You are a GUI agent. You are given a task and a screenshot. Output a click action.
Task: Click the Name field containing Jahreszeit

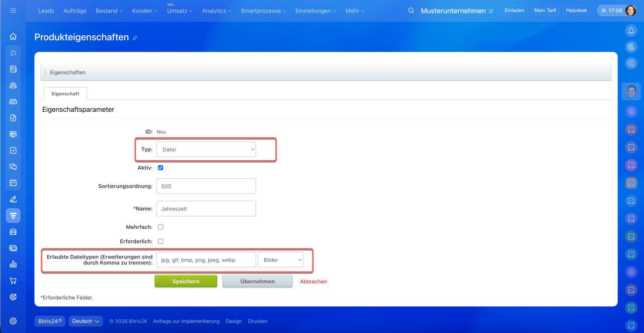click(x=206, y=209)
